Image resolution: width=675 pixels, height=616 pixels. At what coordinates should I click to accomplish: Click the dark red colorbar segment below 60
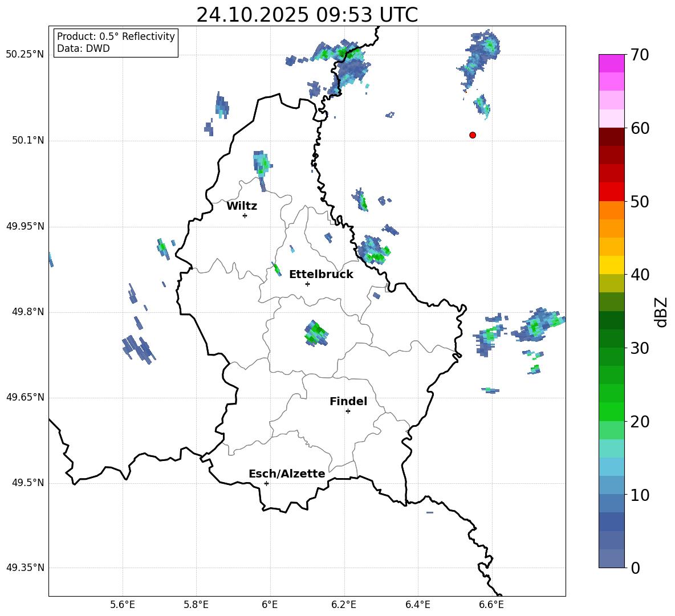tap(611, 137)
